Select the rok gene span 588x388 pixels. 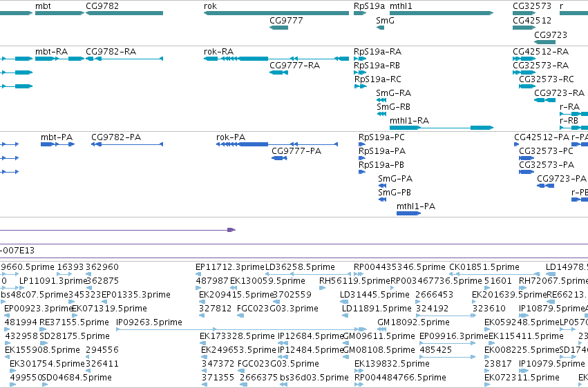[276, 13]
